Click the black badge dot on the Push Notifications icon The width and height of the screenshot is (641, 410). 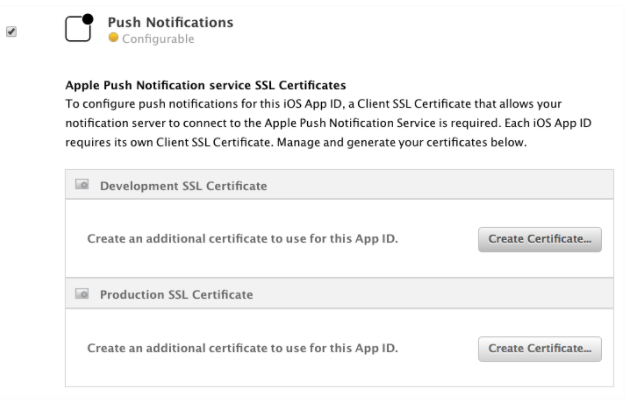(x=87, y=18)
